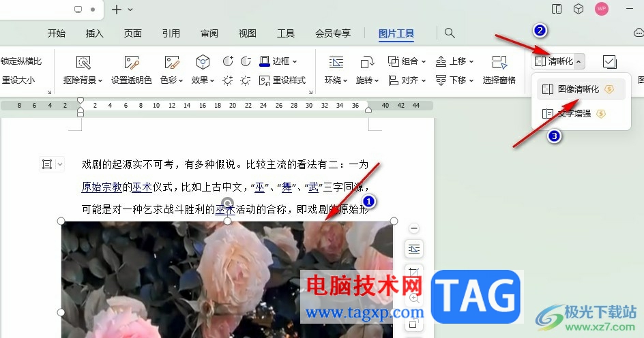Select the 设置透明色 transparent color tool

[132, 70]
